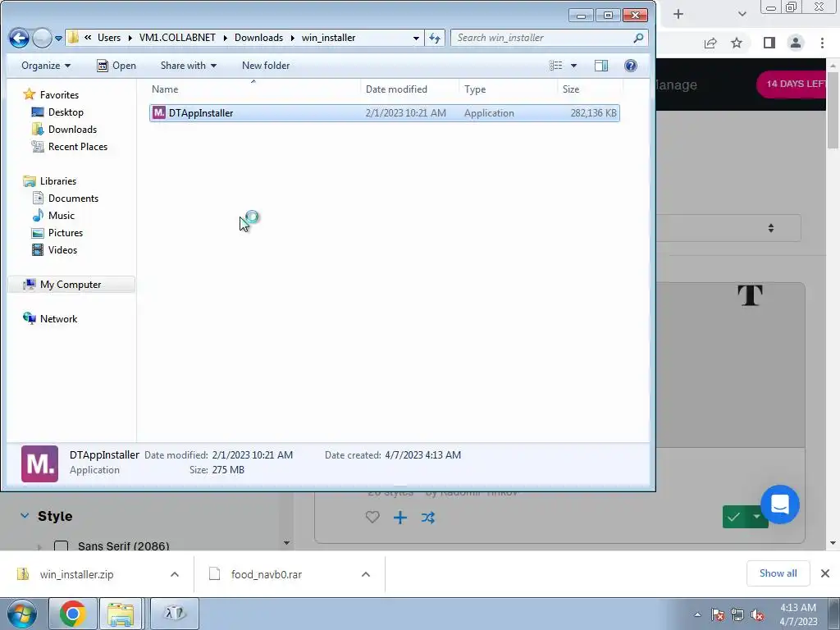Open the address bar history dropdown
840x630 pixels.
tap(416, 38)
